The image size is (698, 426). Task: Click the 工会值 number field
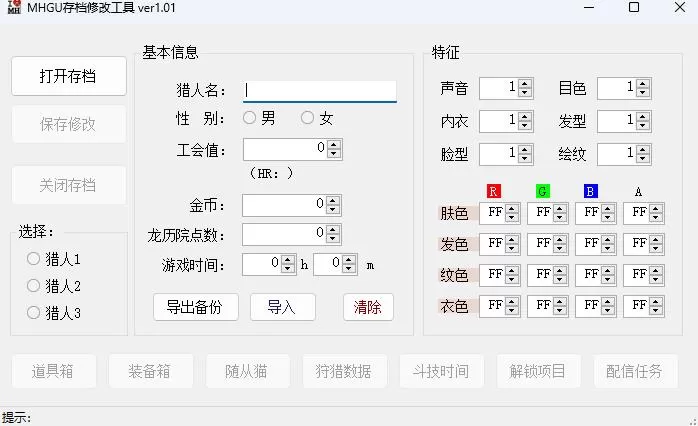point(292,149)
